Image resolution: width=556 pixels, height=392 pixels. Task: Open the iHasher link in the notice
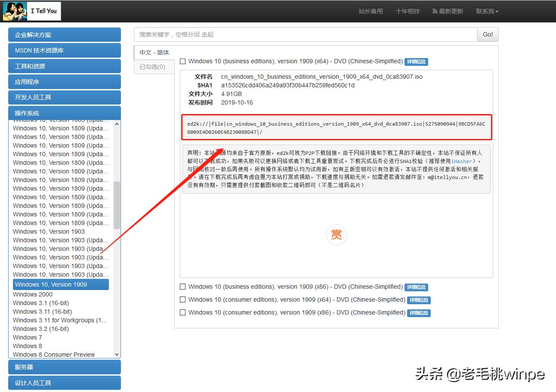pos(461,161)
